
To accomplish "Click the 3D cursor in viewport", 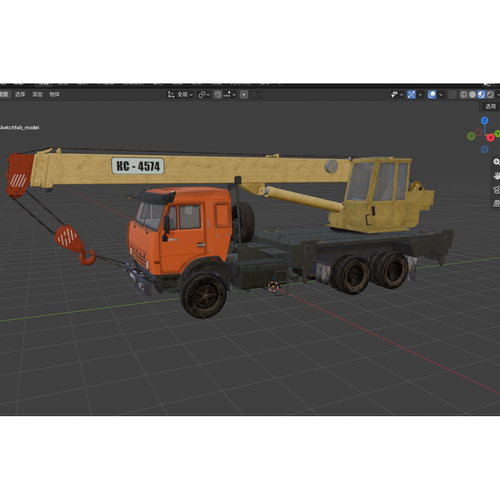I will tap(273, 286).
